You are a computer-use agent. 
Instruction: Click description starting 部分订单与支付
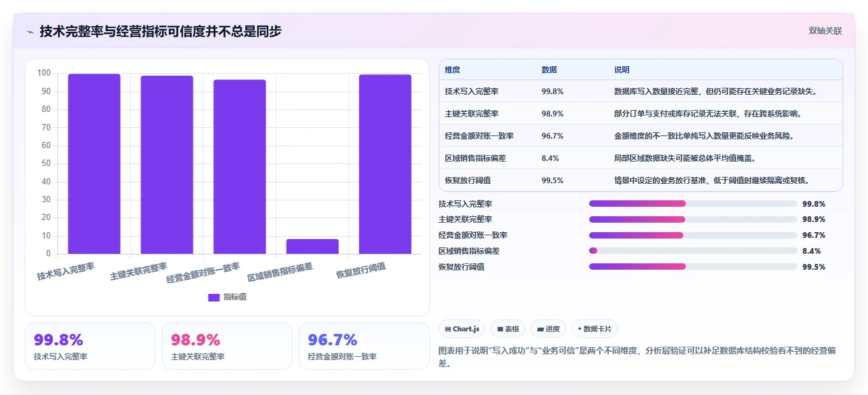[708, 114]
